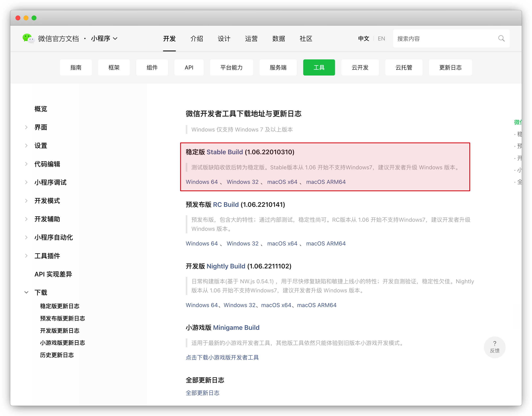Switch to the 开发 top tab

click(169, 38)
